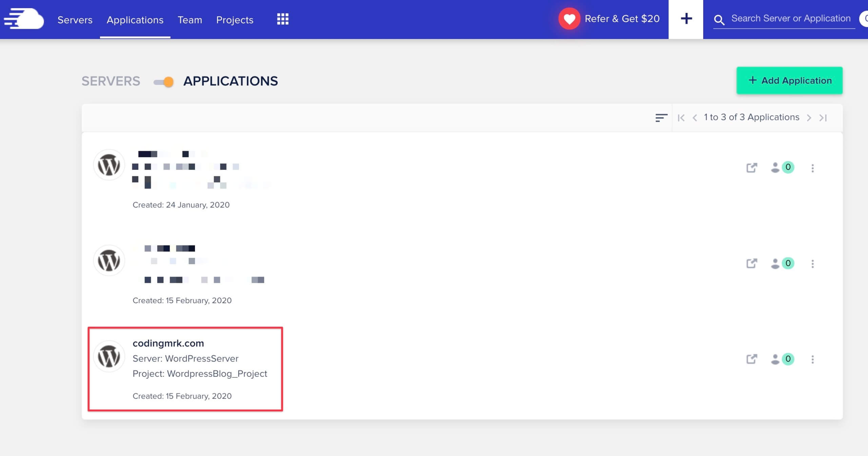
Task: Click the search magnifier icon
Action: (719, 20)
